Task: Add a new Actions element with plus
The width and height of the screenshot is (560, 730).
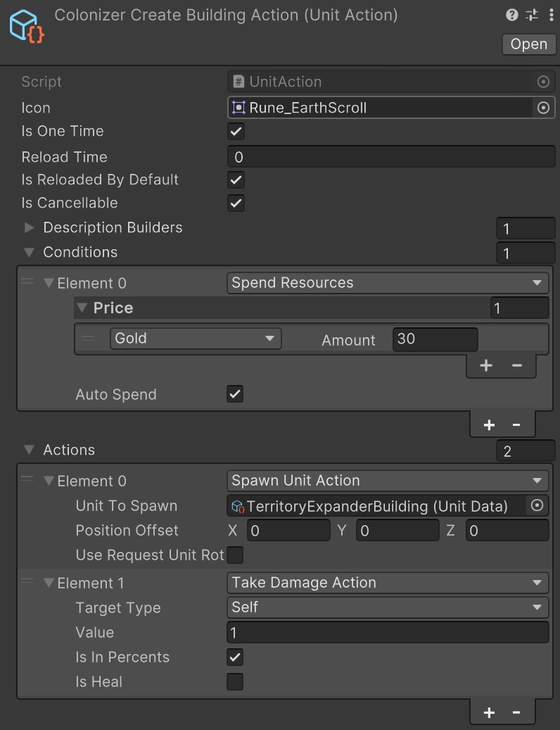Action: (489, 712)
